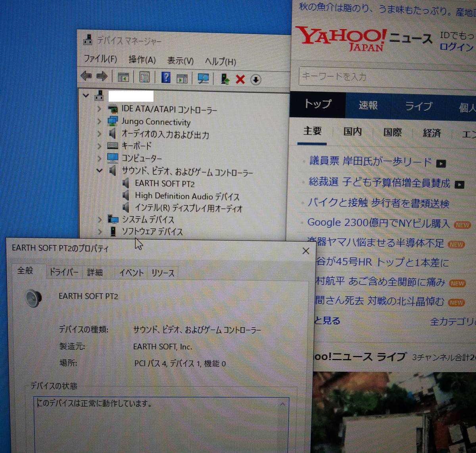Select the ライブ tab on Yahoo News
This screenshot has width=476, height=453.
coord(418,106)
